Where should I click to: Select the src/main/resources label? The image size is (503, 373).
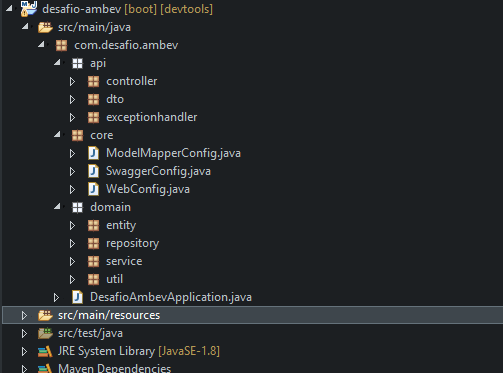109,315
